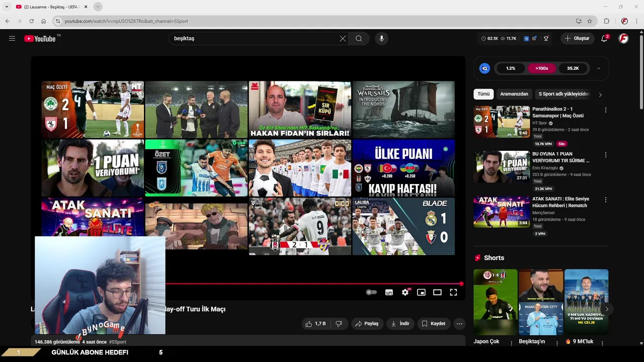644x362 pixels.
Task: Expand the vidIQ stats panel chevron
Action: (598, 68)
